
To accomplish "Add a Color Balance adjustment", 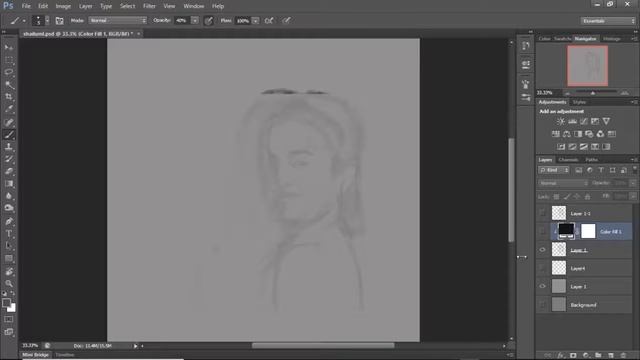I will pos(567,134).
